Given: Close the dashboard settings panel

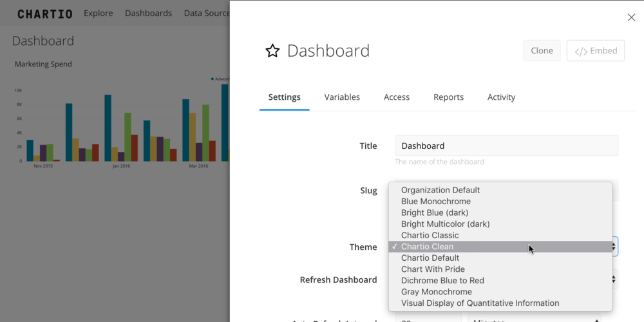Looking at the screenshot, I should click(631, 17).
